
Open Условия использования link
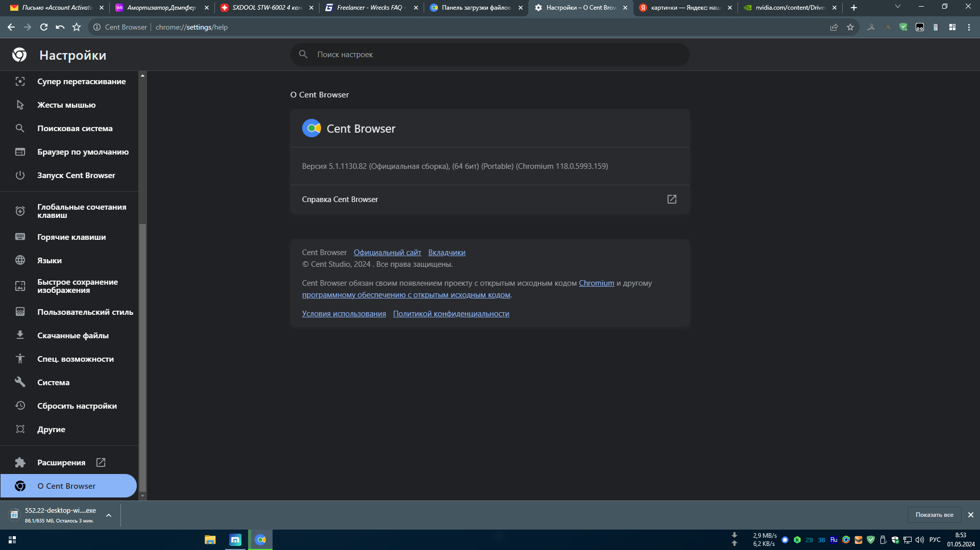tap(344, 314)
